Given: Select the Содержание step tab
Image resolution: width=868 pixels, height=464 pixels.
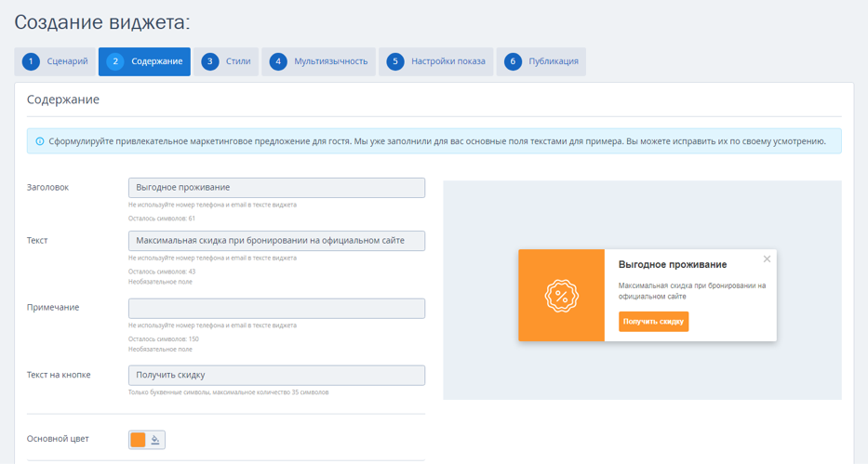Looking at the screenshot, I should 144,61.
